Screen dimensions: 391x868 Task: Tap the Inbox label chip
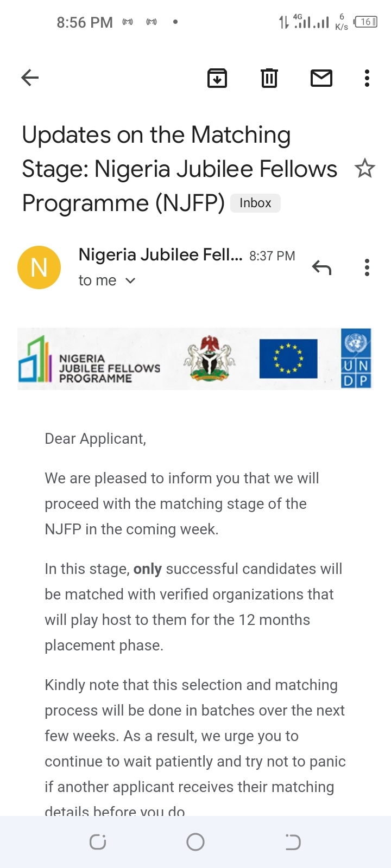click(x=255, y=203)
